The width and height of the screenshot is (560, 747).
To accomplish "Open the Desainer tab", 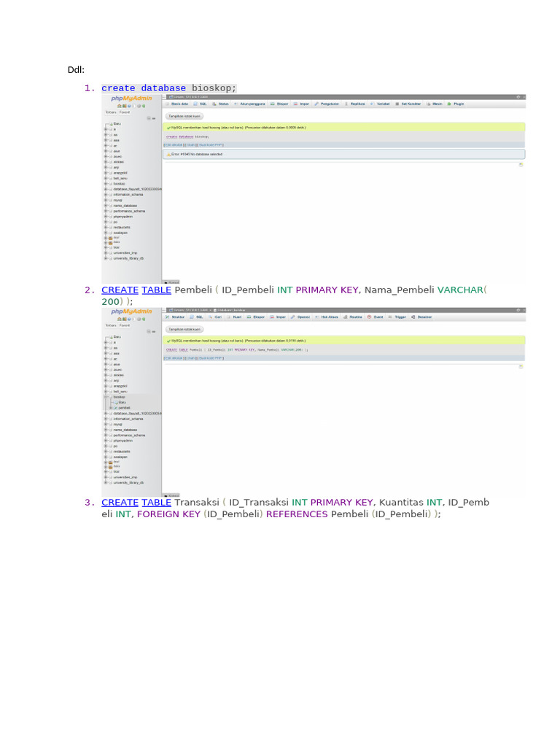I will (x=422, y=317).
